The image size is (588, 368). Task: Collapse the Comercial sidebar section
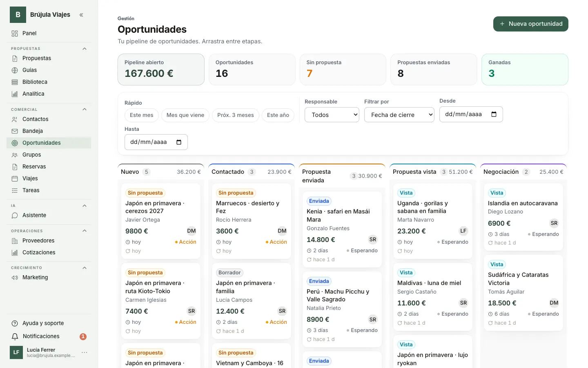85,109
